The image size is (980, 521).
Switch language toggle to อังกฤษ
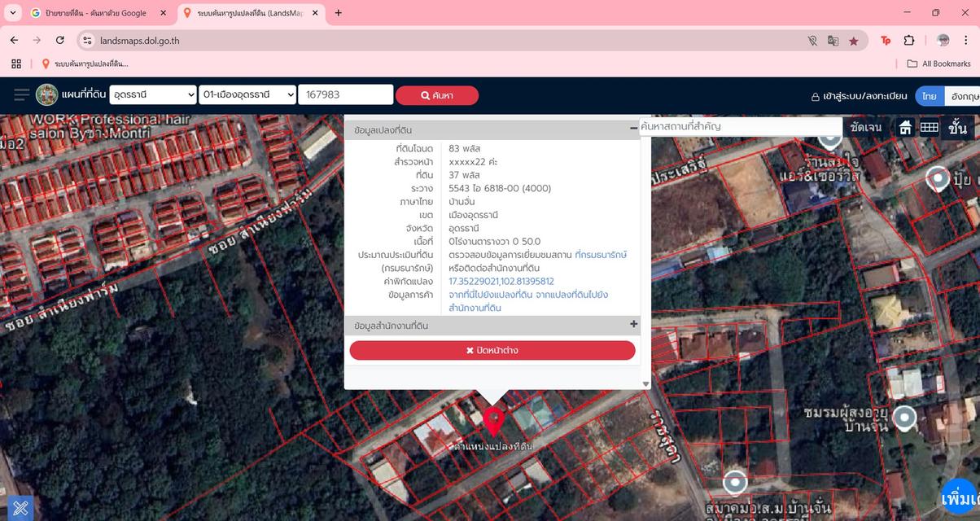pos(963,96)
